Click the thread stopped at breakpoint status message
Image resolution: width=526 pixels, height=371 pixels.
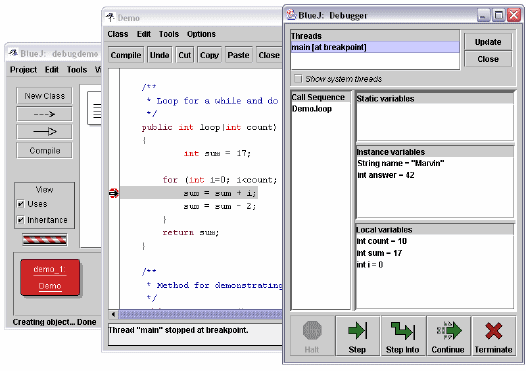[x=178, y=330]
